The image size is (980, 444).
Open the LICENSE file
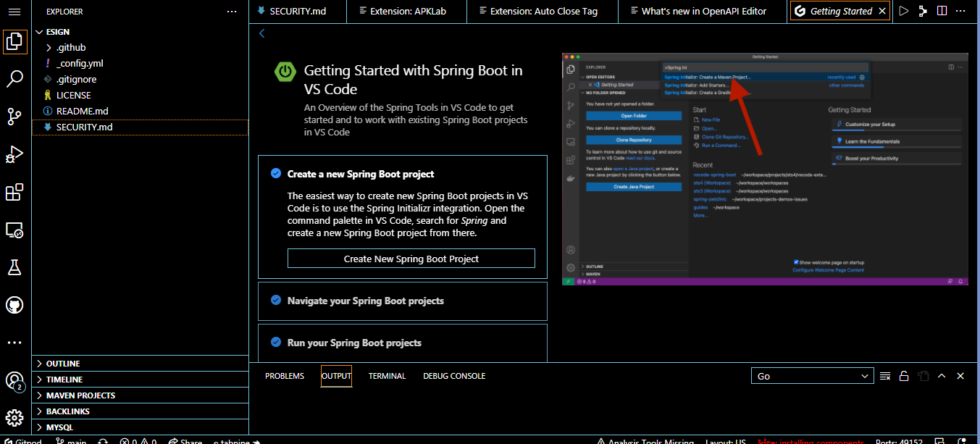tap(140, 95)
